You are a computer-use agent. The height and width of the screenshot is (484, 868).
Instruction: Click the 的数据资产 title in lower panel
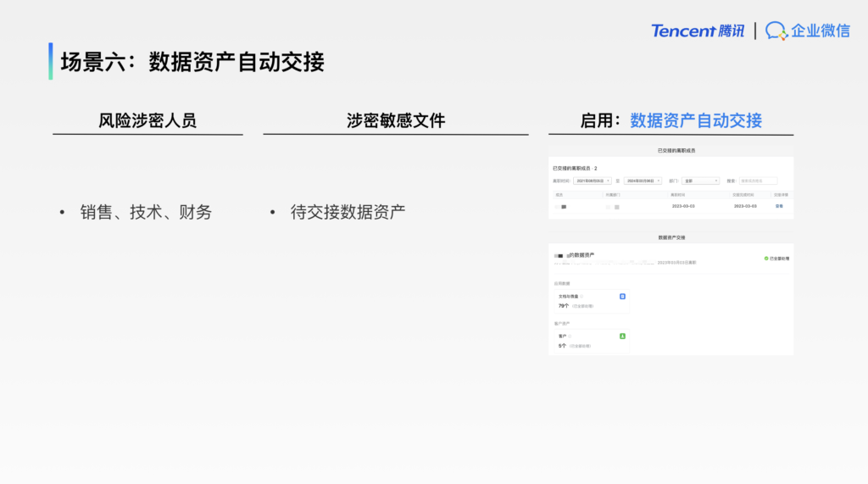(x=581, y=255)
